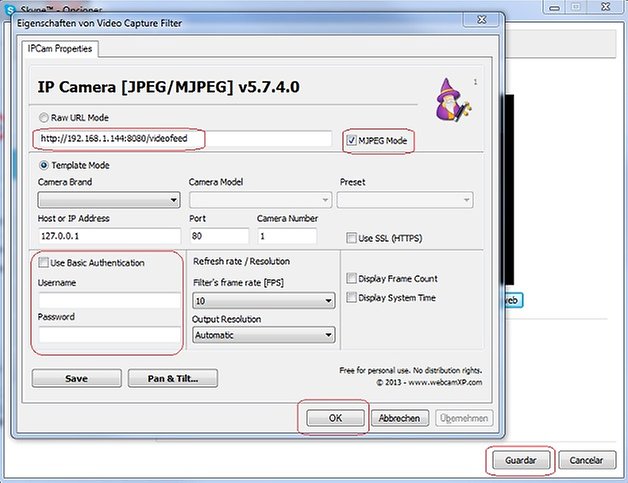628x483 pixels.
Task: Click the IP Camera [JPEG/MJPEG] v5.7.4.0 heading
Action: (x=169, y=87)
